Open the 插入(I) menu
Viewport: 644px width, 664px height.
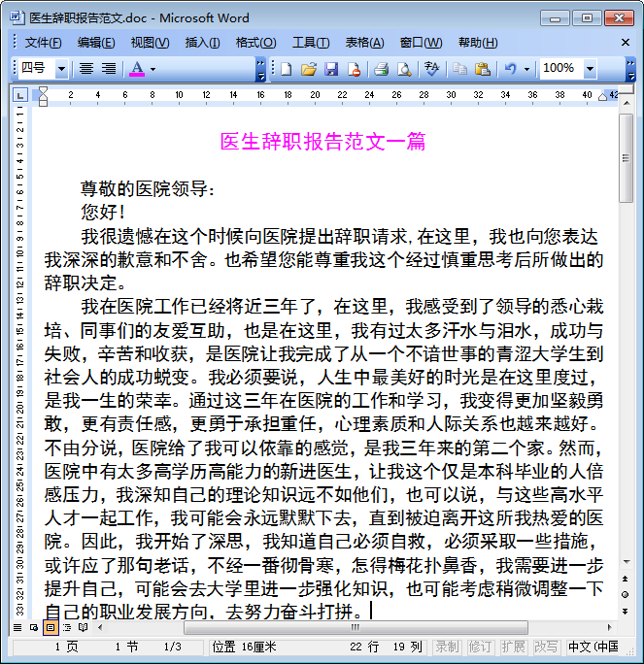(x=202, y=43)
